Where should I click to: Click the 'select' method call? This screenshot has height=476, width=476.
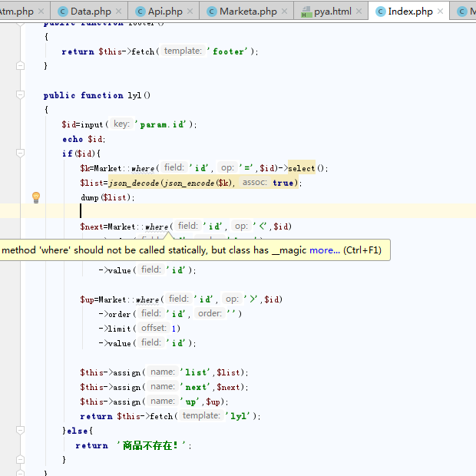[x=302, y=168]
